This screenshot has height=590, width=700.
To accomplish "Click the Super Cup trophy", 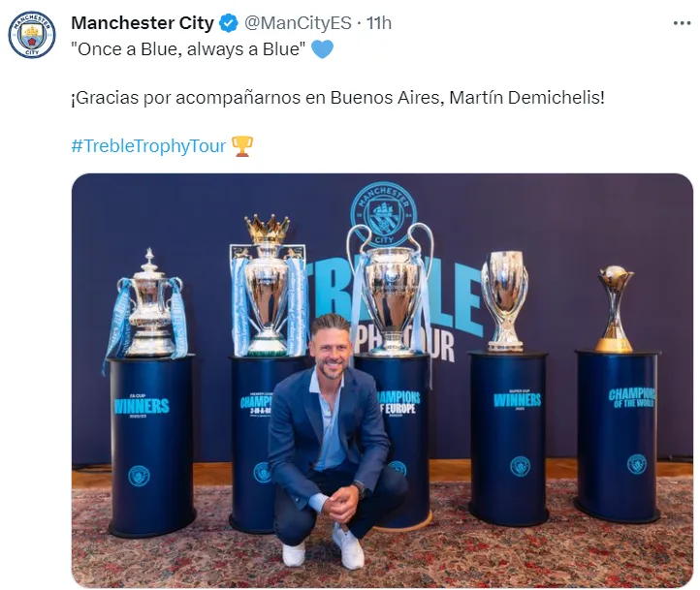I will point(504,301).
